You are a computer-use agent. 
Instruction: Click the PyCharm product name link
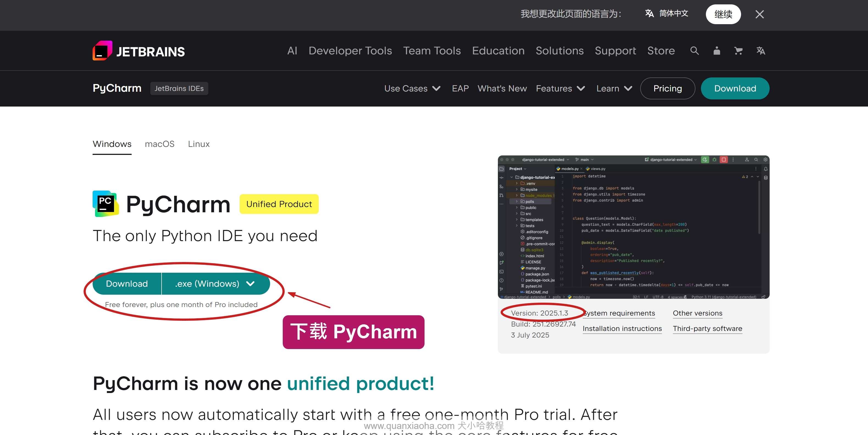[117, 88]
